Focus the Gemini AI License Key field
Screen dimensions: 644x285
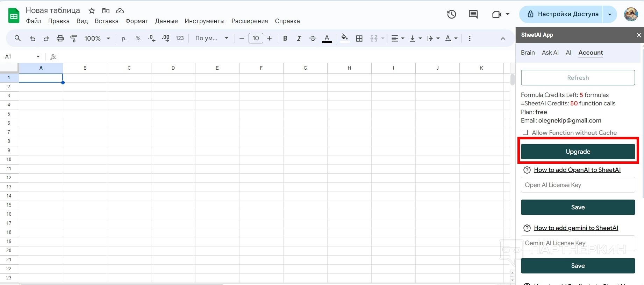(x=578, y=243)
